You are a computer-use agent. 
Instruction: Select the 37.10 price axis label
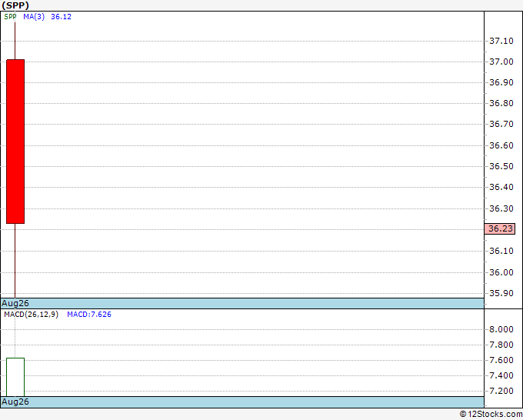point(501,41)
